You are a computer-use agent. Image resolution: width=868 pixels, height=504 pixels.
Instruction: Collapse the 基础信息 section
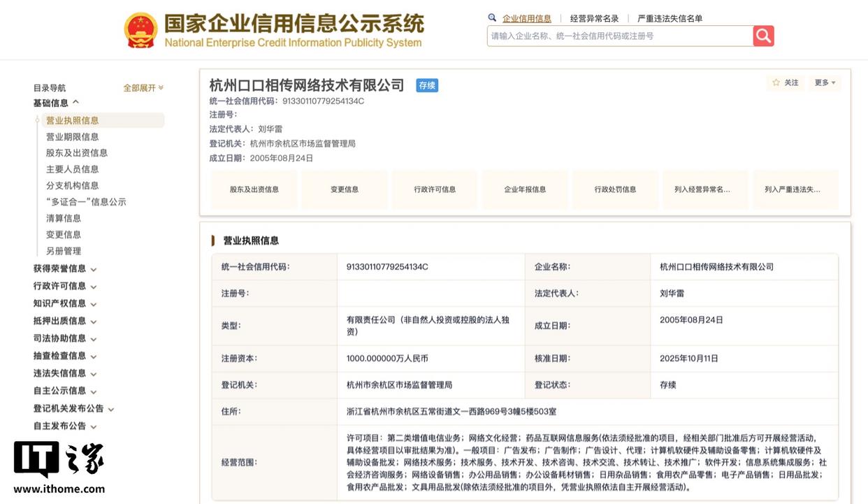[57, 103]
